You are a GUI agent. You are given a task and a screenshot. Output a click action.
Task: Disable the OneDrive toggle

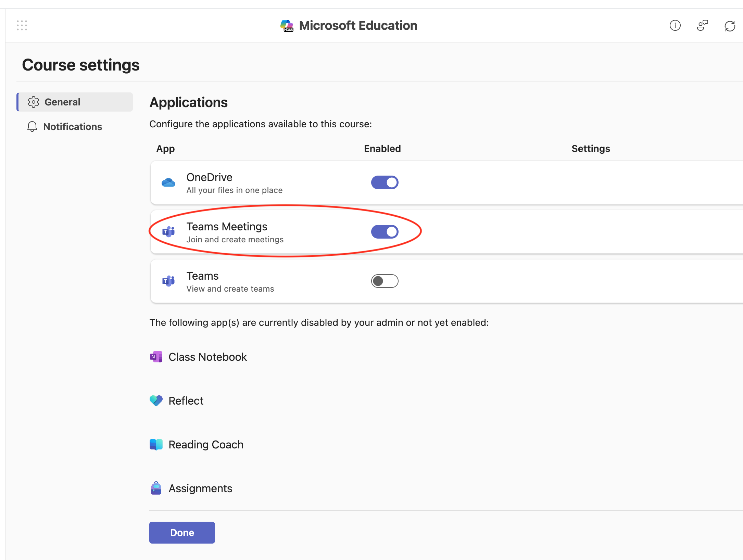click(x=385, y=182)
